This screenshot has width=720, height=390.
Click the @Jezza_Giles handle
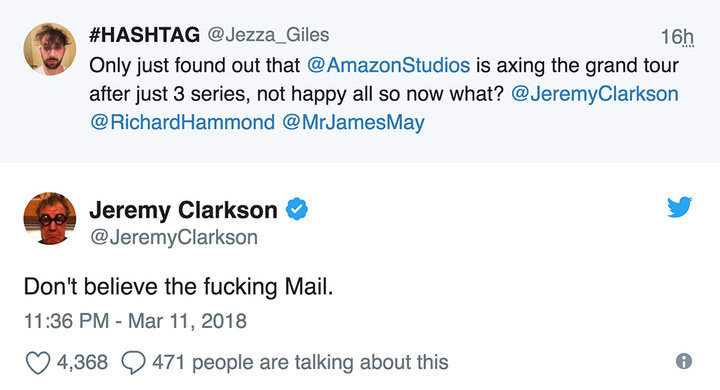(269, 35)
